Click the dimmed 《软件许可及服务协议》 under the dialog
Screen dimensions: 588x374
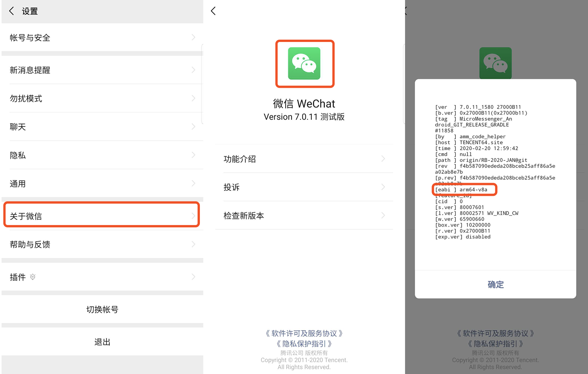pos(495,333)
